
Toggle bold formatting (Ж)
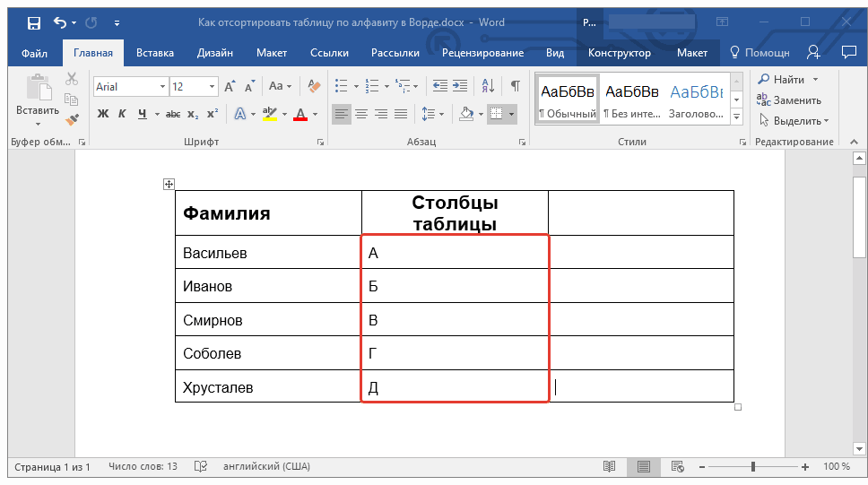102,114
